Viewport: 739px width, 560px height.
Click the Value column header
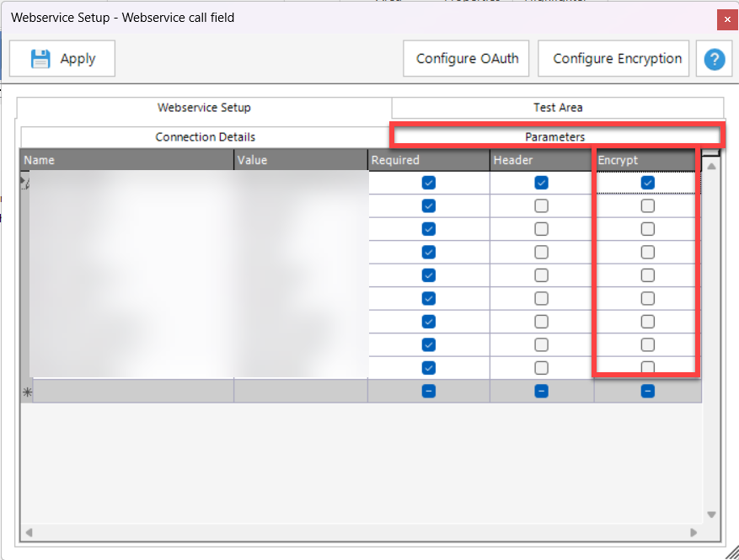point(300,160)
